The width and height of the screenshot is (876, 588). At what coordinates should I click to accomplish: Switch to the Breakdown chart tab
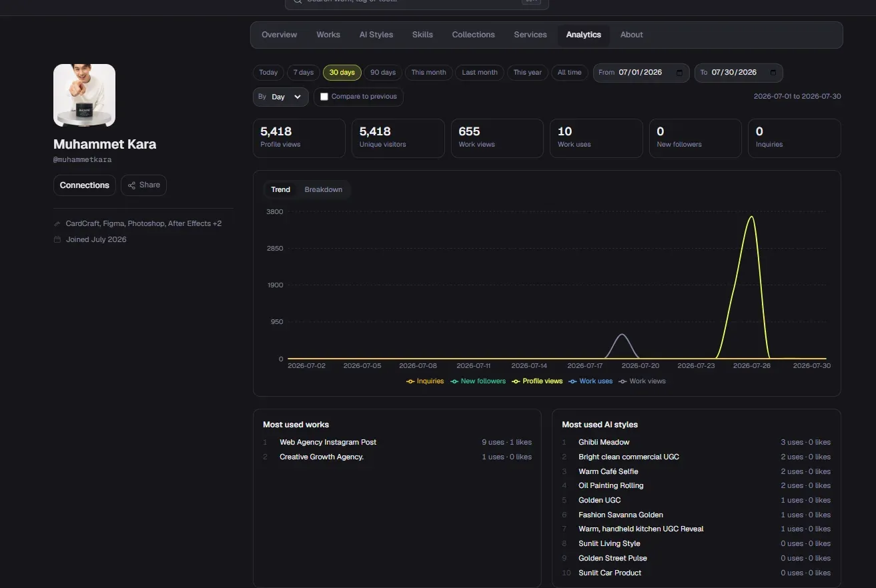pyautogui.click(x=324, y=190)
